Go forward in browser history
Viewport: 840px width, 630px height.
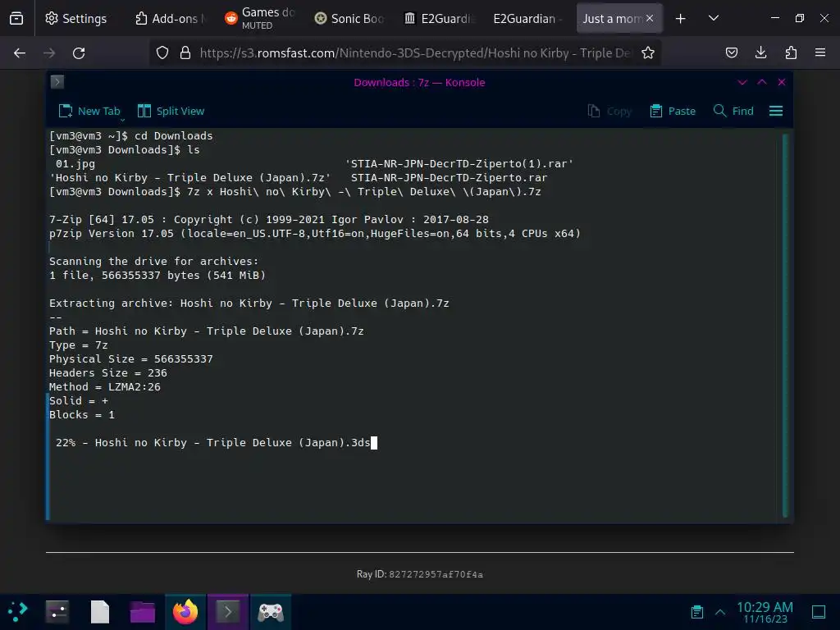[49, 53]
